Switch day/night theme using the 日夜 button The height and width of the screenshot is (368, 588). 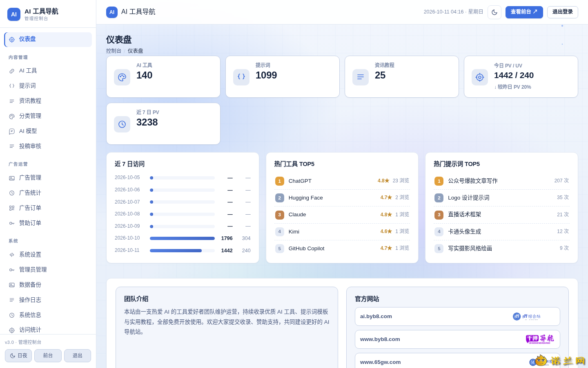(18, 356)
